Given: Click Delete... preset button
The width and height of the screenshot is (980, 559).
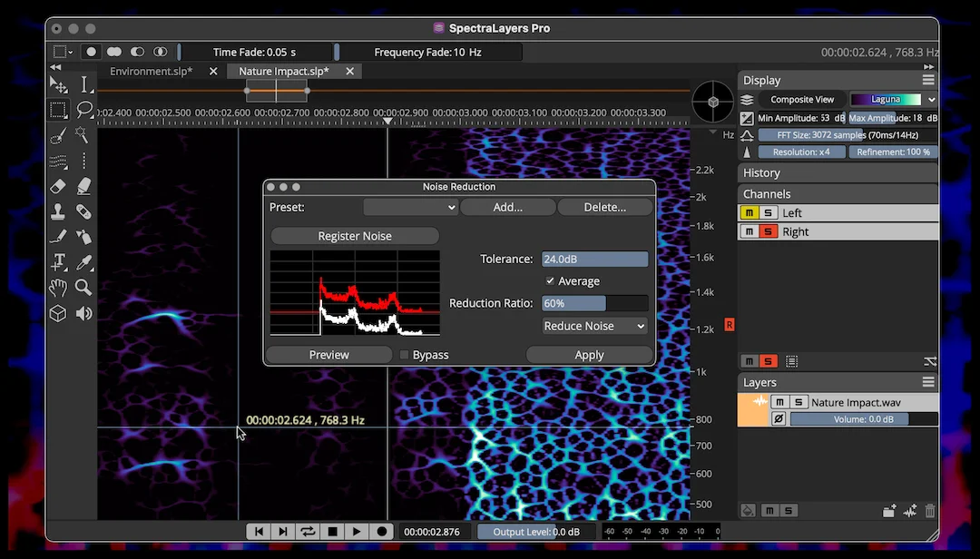Looking at the screenshot, I should coord(605,207).
